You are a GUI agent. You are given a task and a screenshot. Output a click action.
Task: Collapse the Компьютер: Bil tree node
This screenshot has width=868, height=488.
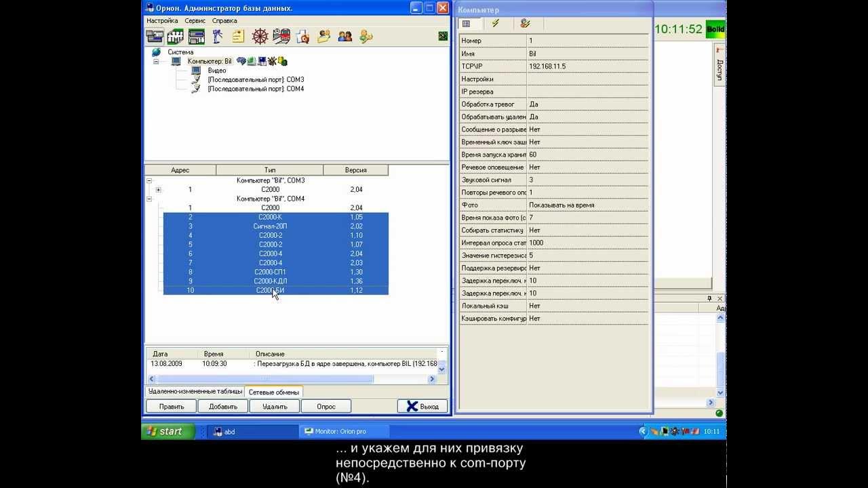[156, 61]
